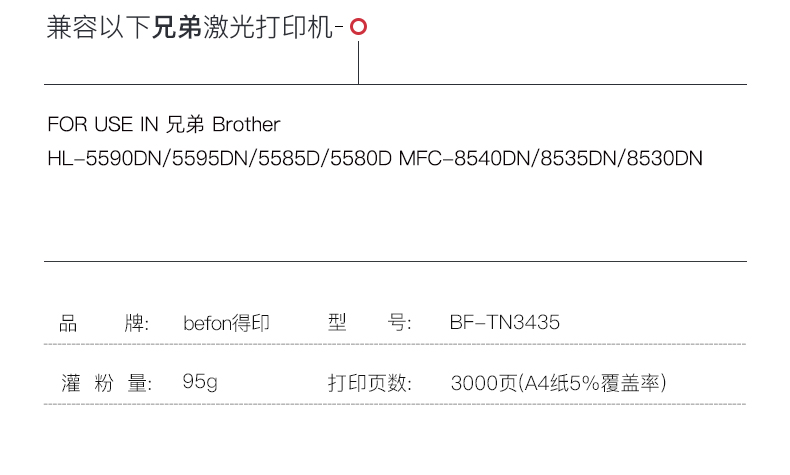The height and width of the screenshot is (475, 790).
Task: Click the bold 兄弟 word in heading
Action: click(x=177, y=27)
